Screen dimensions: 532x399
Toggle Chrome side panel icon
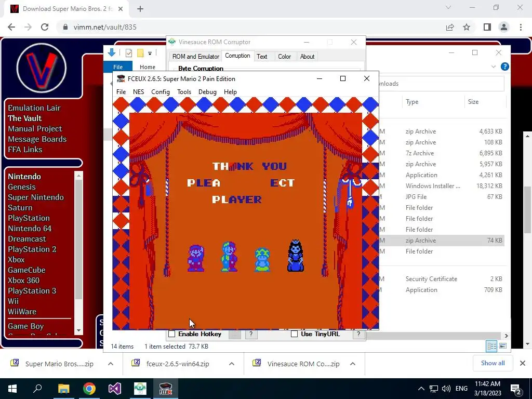pos(487,27)
